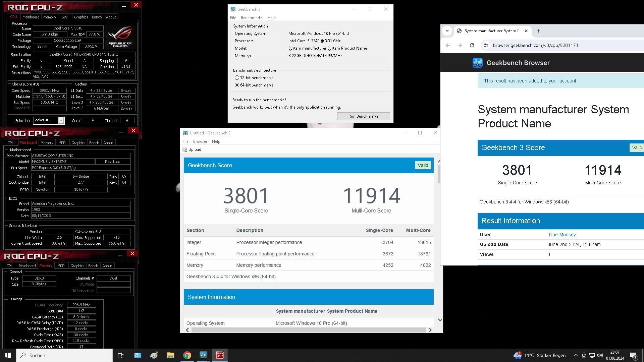Switch to SPD tab in top CPU-Z window
Screen dimensions: 644x362
coord(65,17)
